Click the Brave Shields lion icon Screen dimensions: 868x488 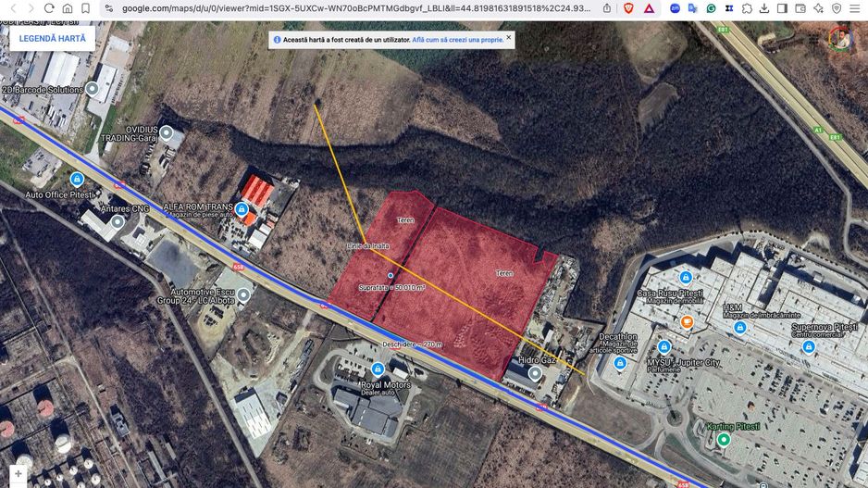click(x=628, y=8)
